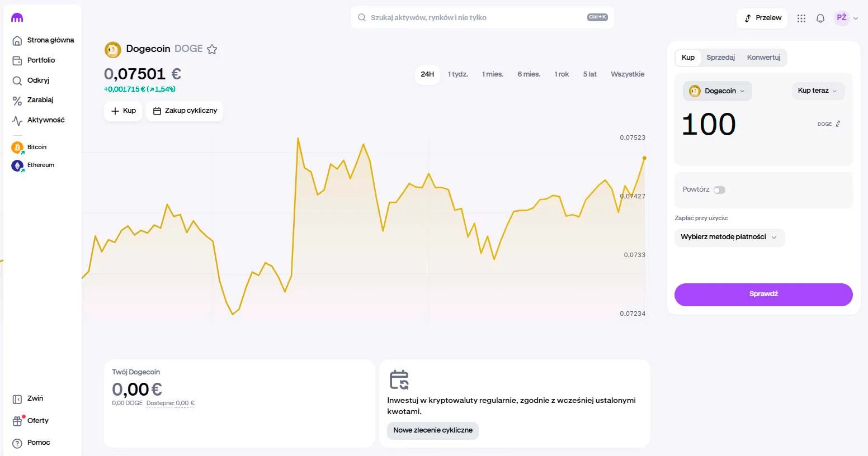The image size is (868, 456).
Task: Open Ethereum from the sidebar
Action: point(33,165)
